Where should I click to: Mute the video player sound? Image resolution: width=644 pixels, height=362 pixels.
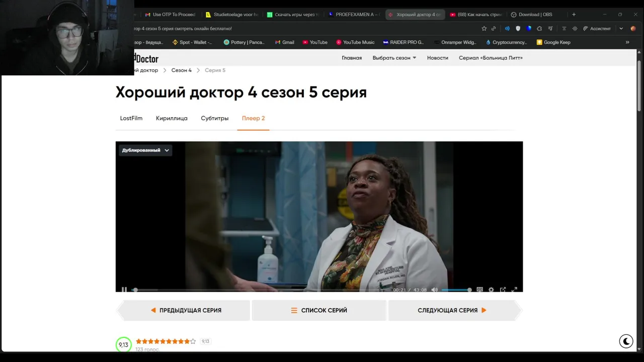[x=435, y=290]
